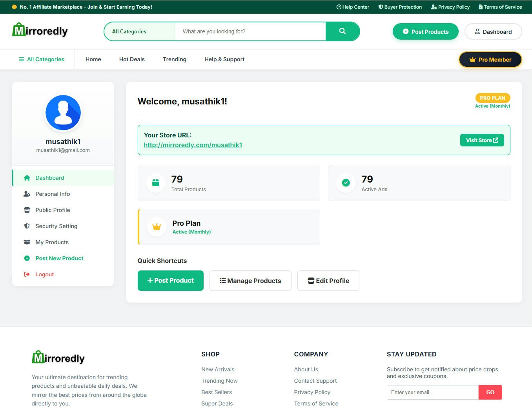This screenshot has width=532, height=420.
Task: Click the Public Profile icon
Action: click(27, 210)
